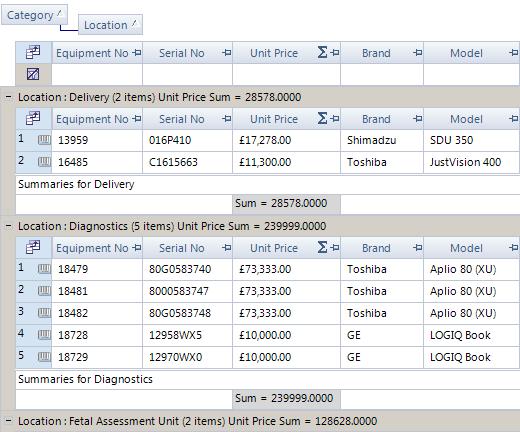Pin Serial No column in the Diagnostics group header
The width and height of the screenshot is (520, 432).
click(x=227, y=248)
